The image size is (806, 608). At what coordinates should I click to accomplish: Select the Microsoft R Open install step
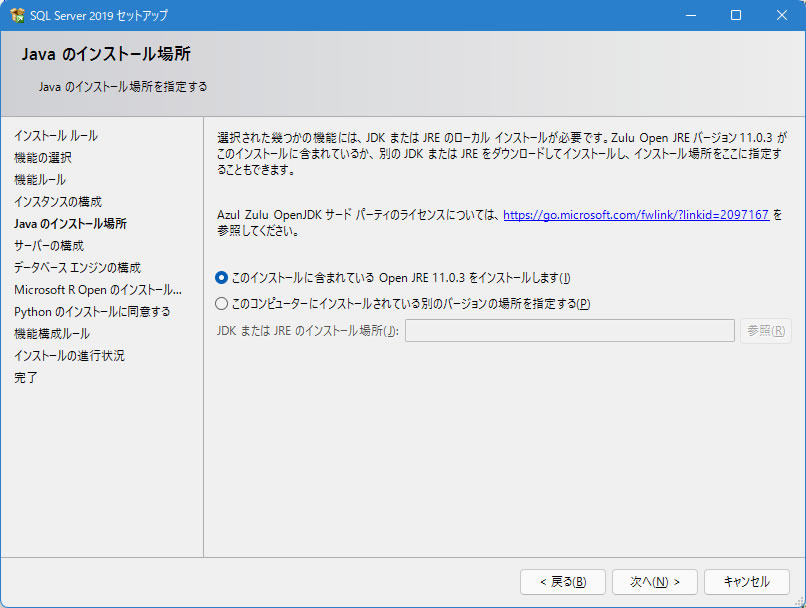tap(98, 290)
